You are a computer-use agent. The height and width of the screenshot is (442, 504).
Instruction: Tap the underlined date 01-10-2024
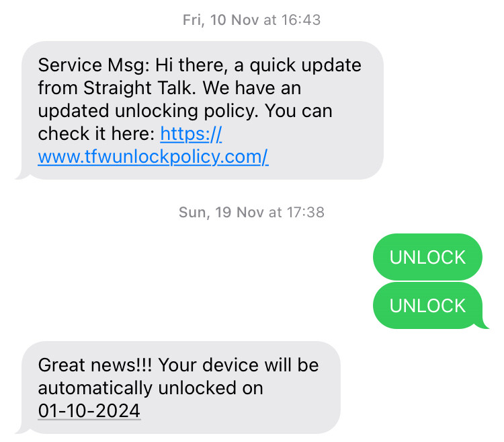89,411
